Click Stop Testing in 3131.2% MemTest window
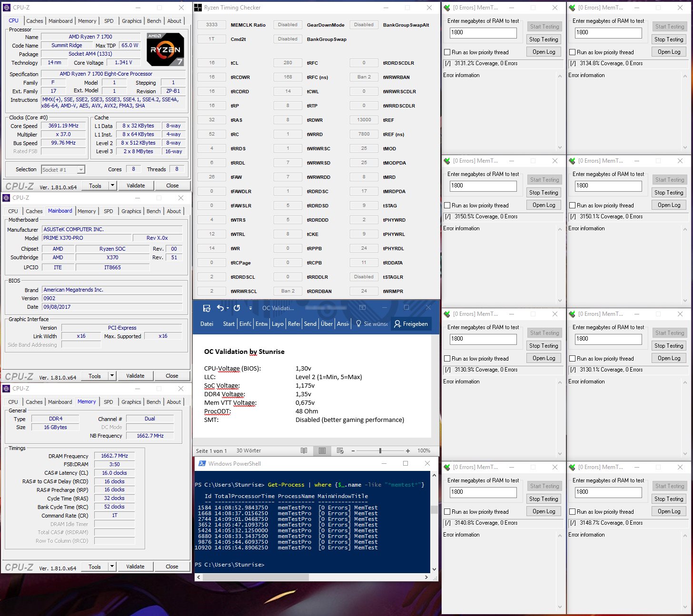The width and height of the screenshot is (693, 616). (x=544, y=39)
